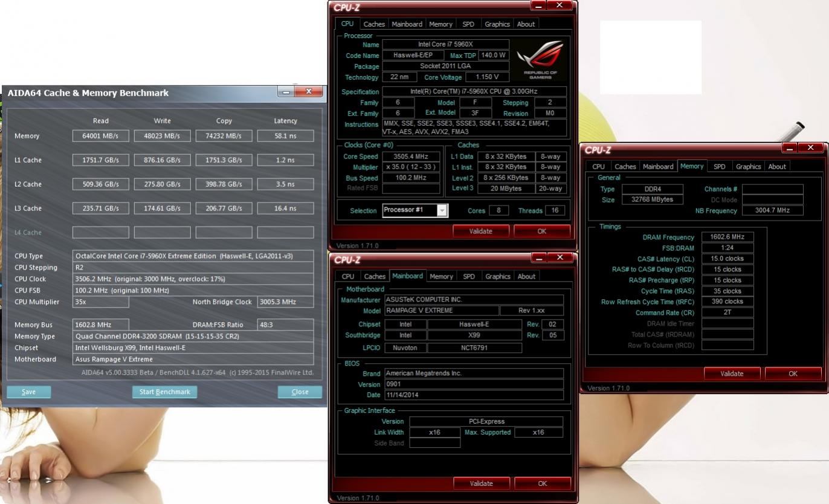
Task: Click North Bridge Clock value 3005.3 MHz
Action: [285, 302]
